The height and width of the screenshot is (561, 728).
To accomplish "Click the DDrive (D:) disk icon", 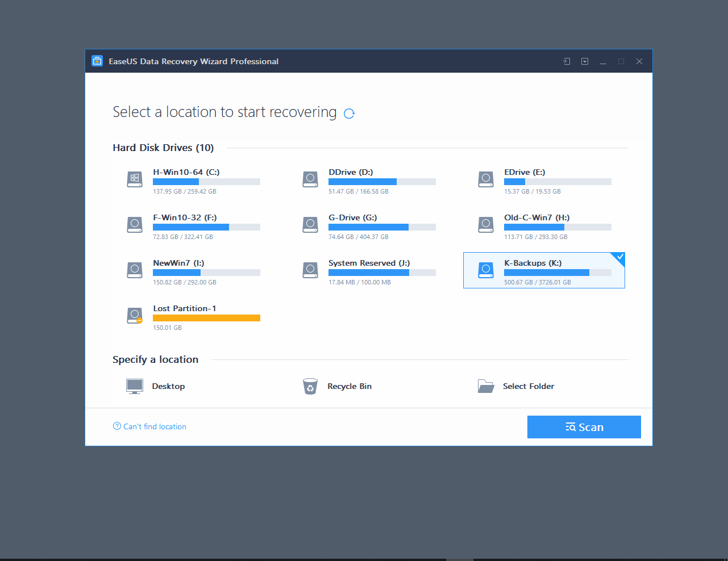I will (310, 179).
